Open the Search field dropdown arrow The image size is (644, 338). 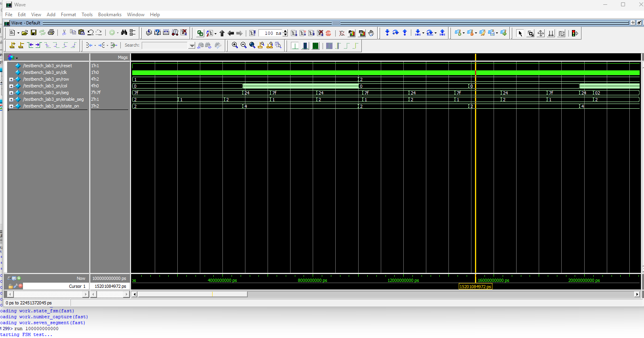192,45
